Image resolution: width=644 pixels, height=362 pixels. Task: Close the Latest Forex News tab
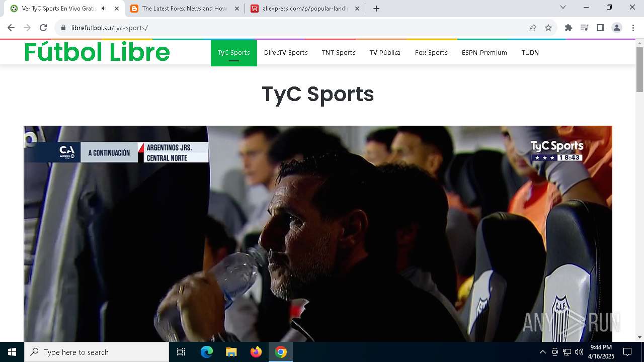(x=237, y=9)
